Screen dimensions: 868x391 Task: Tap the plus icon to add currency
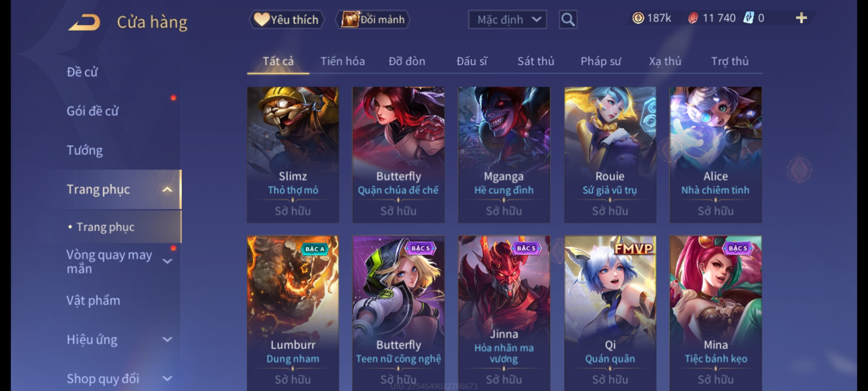[x=801, y=18]
